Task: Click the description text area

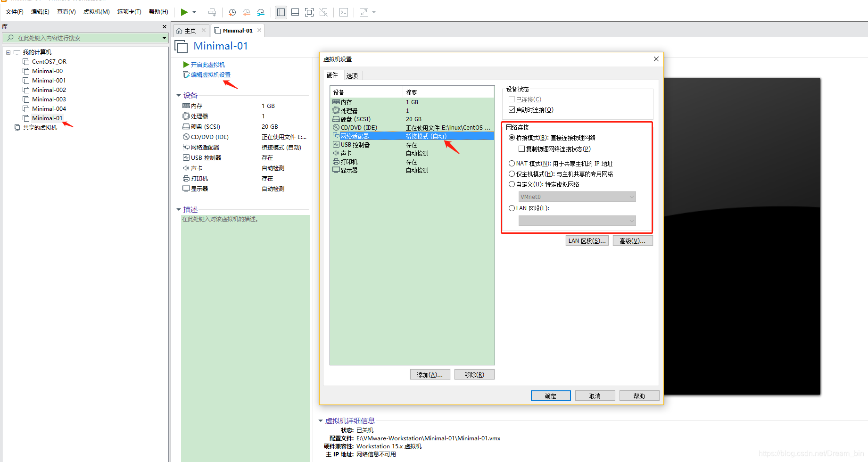Action: pos(246,338)
